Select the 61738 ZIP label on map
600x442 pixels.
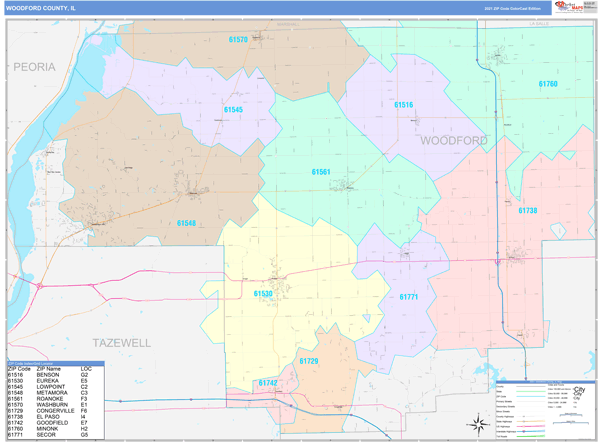(x=528, y=210)
